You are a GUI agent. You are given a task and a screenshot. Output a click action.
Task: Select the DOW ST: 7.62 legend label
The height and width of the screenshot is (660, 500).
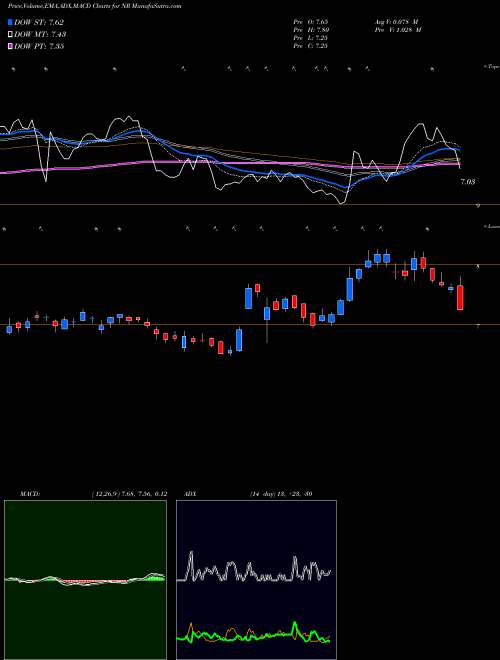coord(39,22)
